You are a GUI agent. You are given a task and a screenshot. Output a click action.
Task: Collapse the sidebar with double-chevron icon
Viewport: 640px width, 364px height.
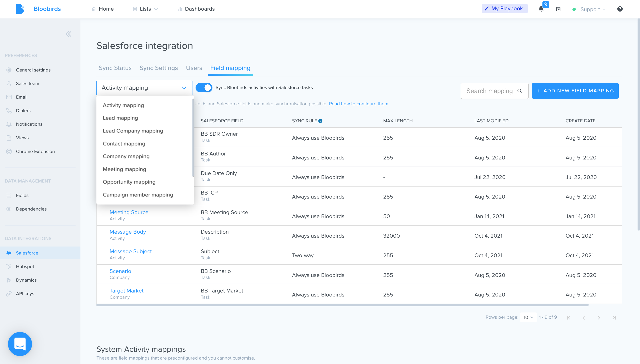pyautogui.click(x=68, y=34)
